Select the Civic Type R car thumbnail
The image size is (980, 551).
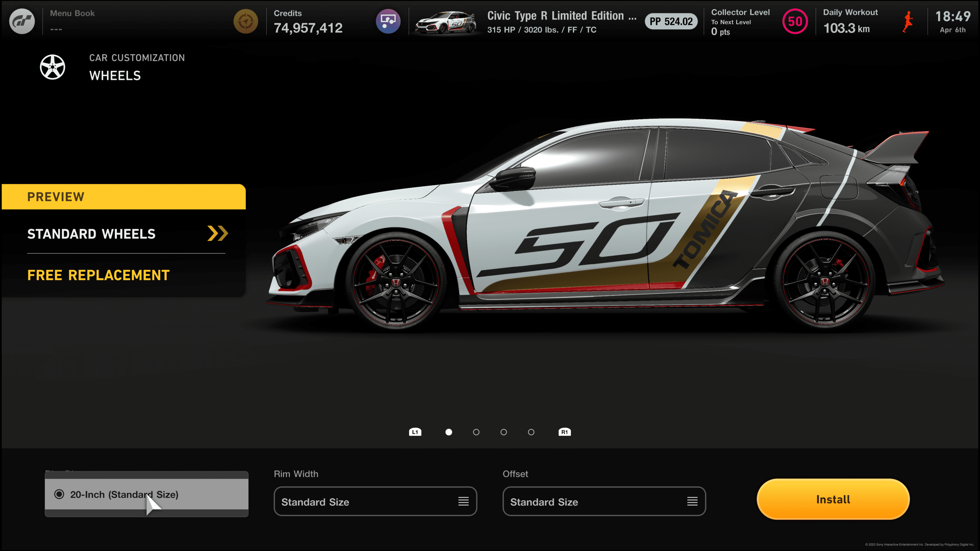446,22
